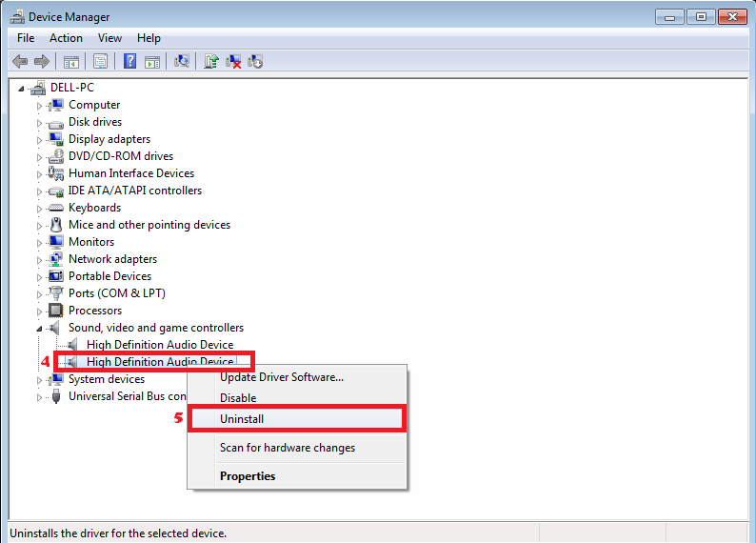Click the Properties sheet toolbar icon
756x543 pixels.
coord(100,62)
